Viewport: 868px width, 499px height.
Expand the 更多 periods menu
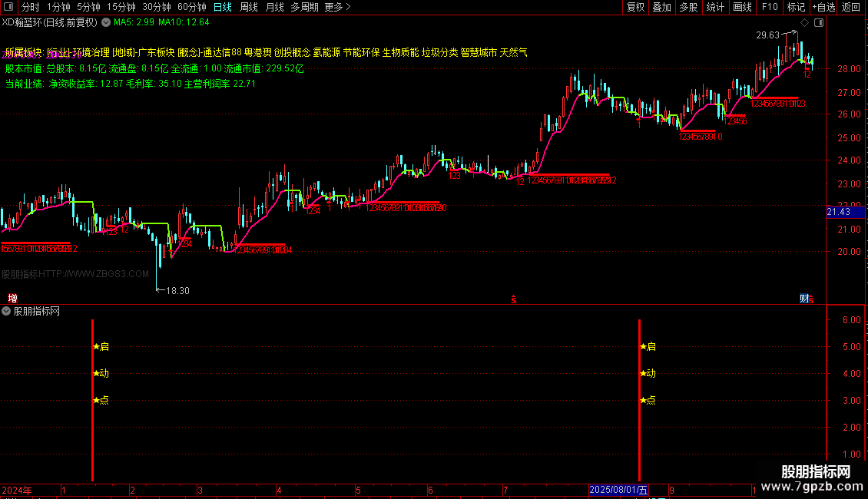pos(337,7)
